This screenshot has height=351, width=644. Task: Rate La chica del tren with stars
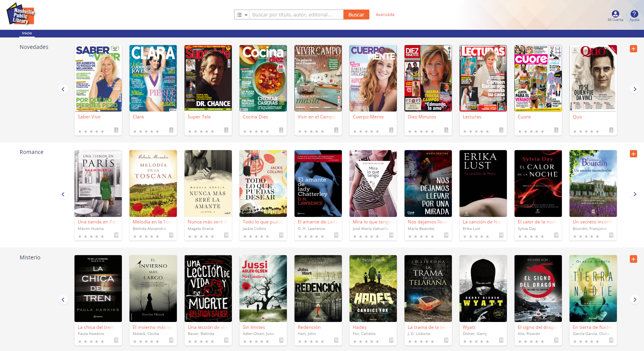tap(91, 341)
